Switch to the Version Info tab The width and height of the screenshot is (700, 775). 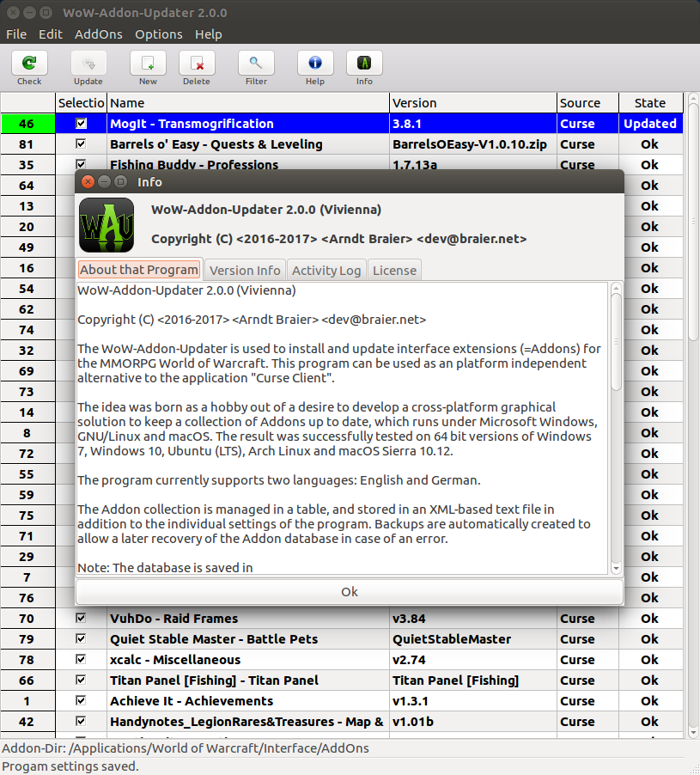245,271
